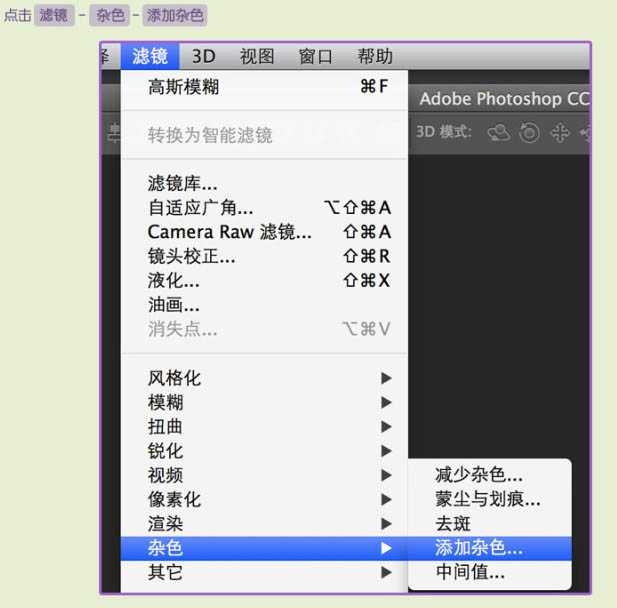Open Camera Raw 滤镜...
This screenshot has height=608, width=617.
pyautogui.click(x=264, y=232)
